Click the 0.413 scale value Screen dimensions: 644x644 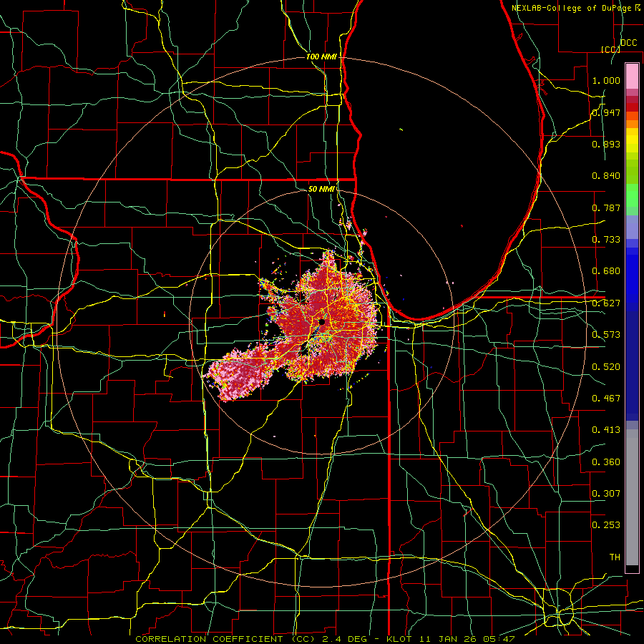(606, 430)
